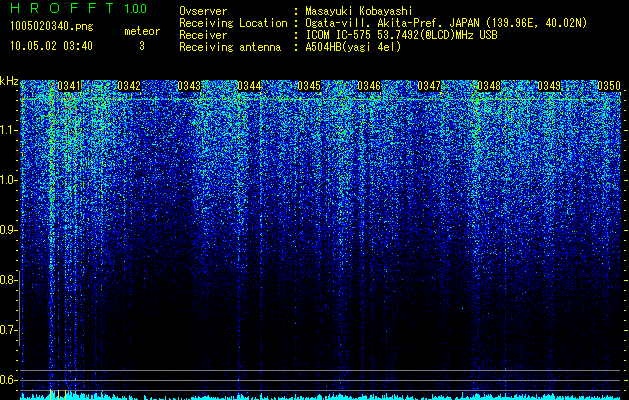Image resolution: width=629 pixels, height=400 pixels.
Task: Click the 0345 time marker
Action: [x=309, y=86]
